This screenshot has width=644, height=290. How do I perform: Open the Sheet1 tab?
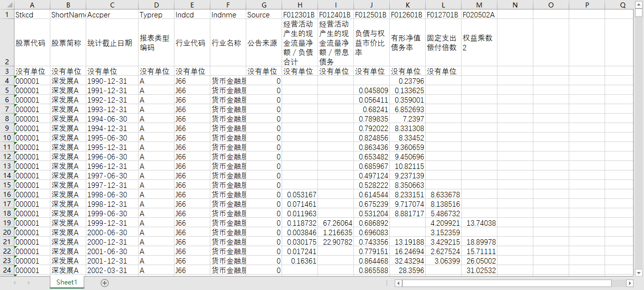pyautogui.click(x=67, y=283)
